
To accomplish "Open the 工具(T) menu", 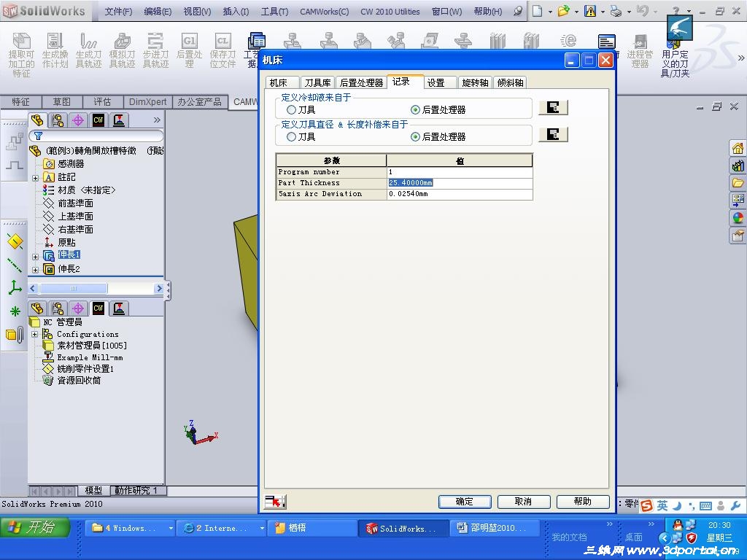I will (274, 12).
